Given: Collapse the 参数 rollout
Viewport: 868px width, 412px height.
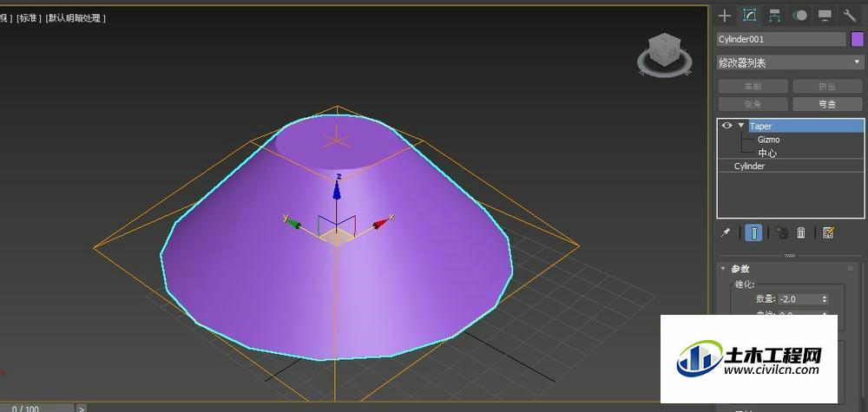Looking at the screenshot, I should (722, 269).
